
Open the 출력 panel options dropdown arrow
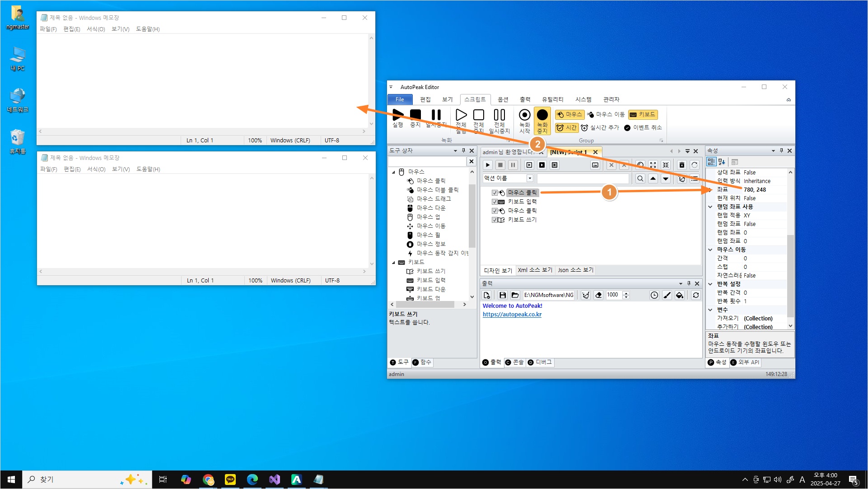pos(681,284)
